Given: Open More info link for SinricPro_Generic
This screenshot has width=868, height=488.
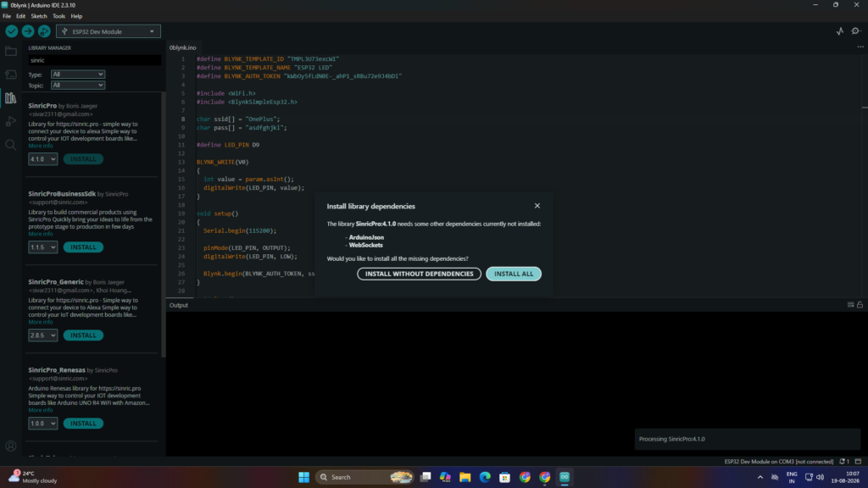Looking at the screenshot, I should tap(41, 322).
